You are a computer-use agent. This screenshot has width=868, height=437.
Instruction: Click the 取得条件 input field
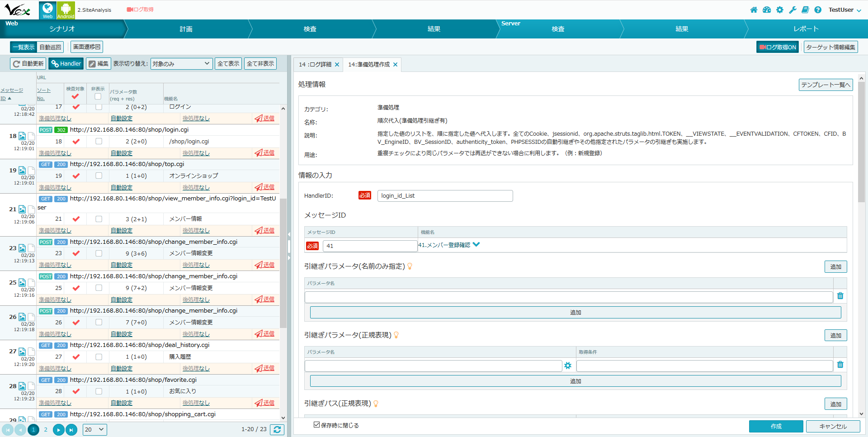point(704,366)
